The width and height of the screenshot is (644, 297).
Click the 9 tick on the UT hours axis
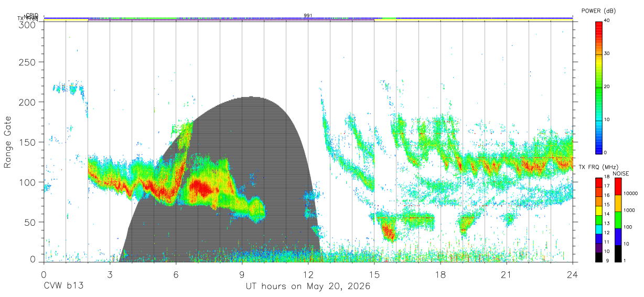242,274
